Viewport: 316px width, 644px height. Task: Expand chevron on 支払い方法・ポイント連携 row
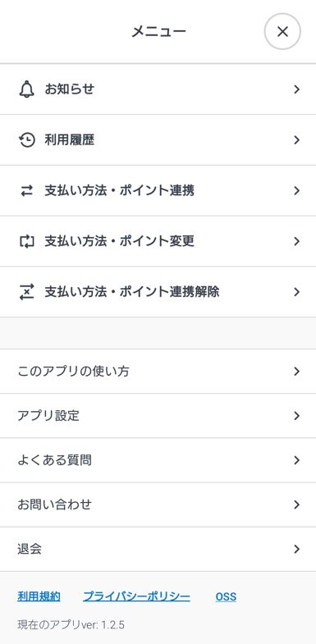(296, 190)
